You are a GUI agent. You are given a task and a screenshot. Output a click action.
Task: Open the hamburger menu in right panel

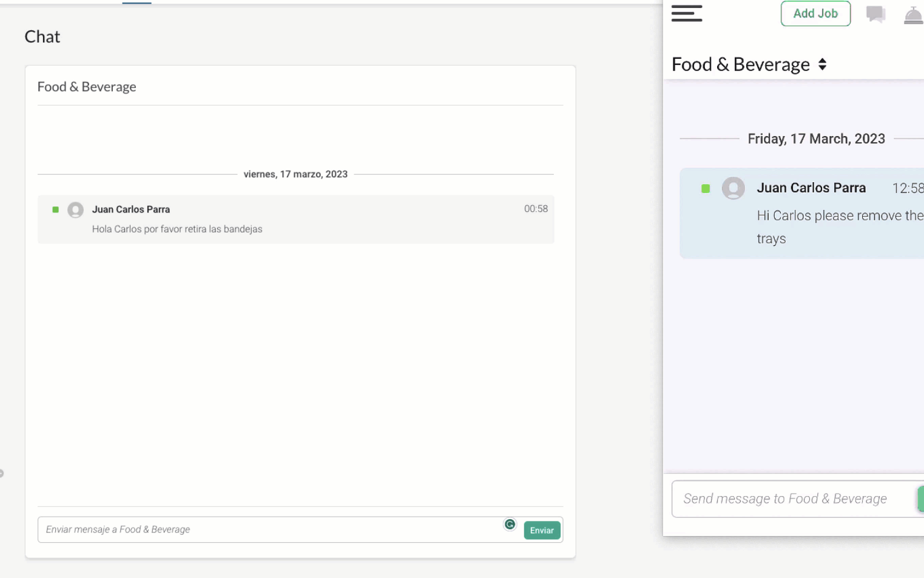tap(687, 13)
